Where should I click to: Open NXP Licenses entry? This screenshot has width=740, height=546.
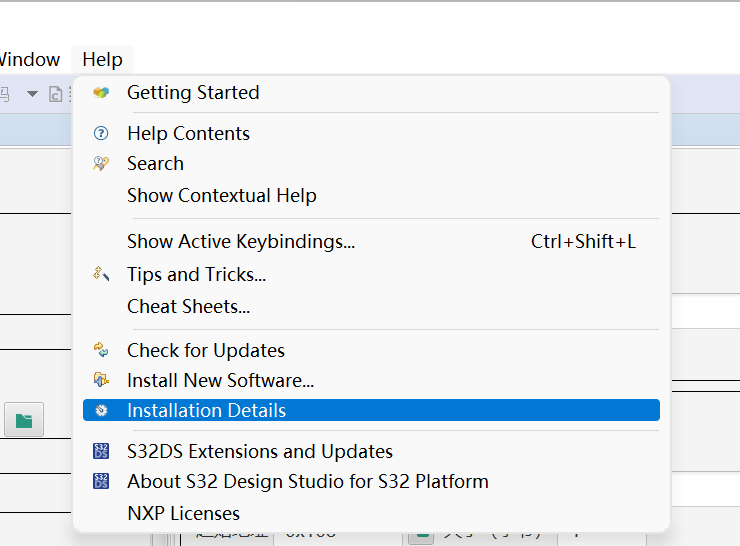tap(183, 513)
